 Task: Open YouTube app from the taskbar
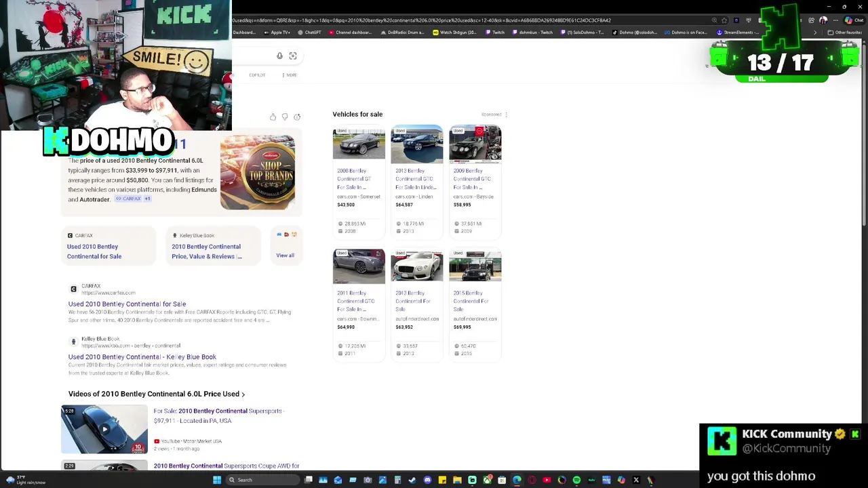pos(547,480)
